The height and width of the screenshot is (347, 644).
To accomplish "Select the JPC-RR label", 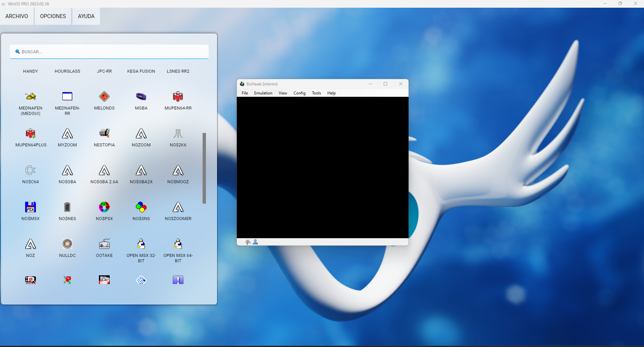I will [104, 71].
